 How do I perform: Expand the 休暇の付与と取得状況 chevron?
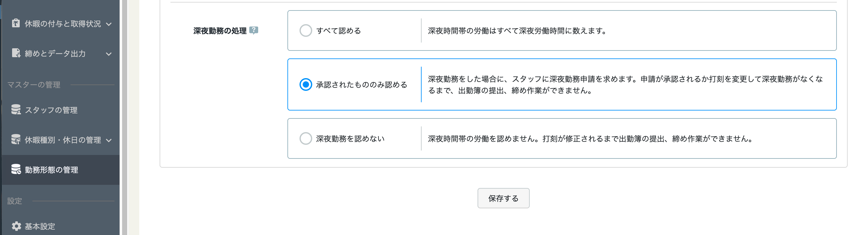109,24
